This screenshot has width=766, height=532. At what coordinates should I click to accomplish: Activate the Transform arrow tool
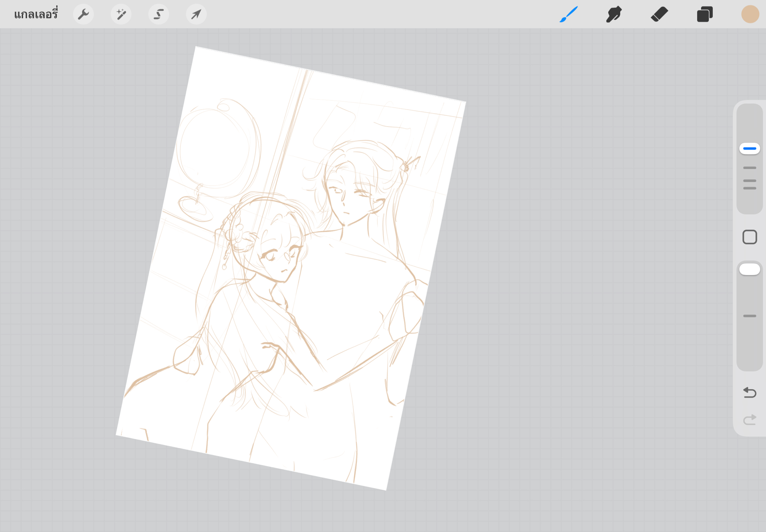[196, 15]
